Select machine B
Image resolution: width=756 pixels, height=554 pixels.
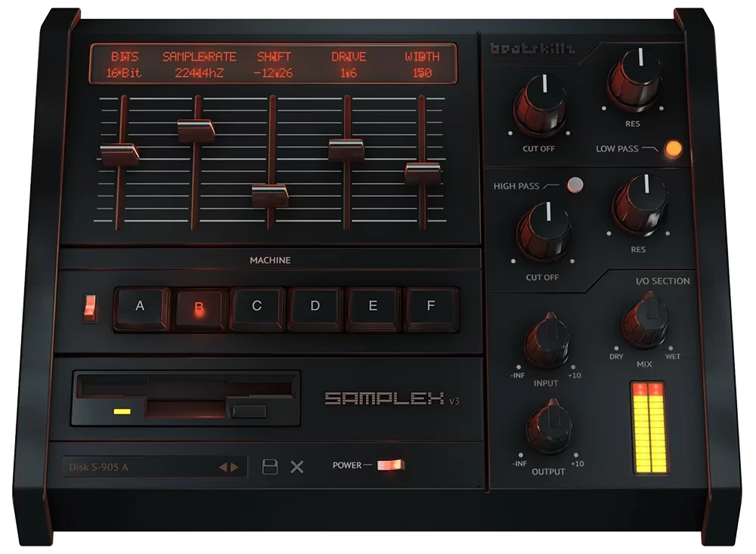click(199, 308)
